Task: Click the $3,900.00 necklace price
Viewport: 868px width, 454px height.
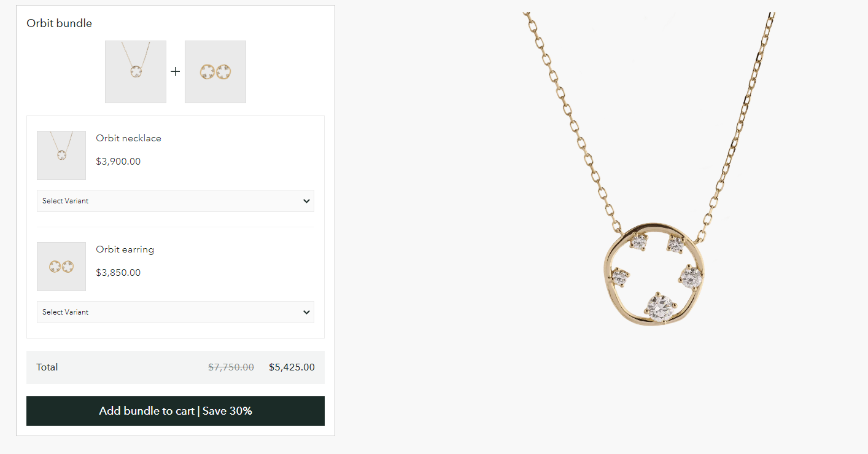Action: pyautogui.click(x=118, y=162)
